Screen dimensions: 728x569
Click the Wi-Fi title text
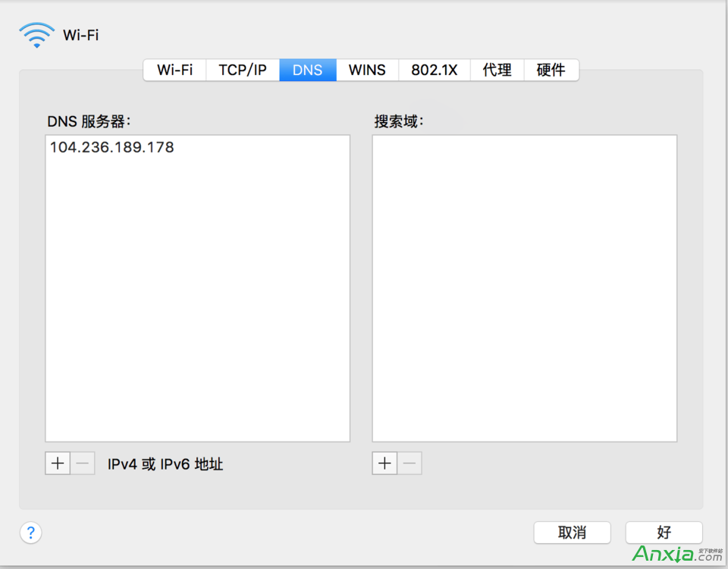(81, 36)
